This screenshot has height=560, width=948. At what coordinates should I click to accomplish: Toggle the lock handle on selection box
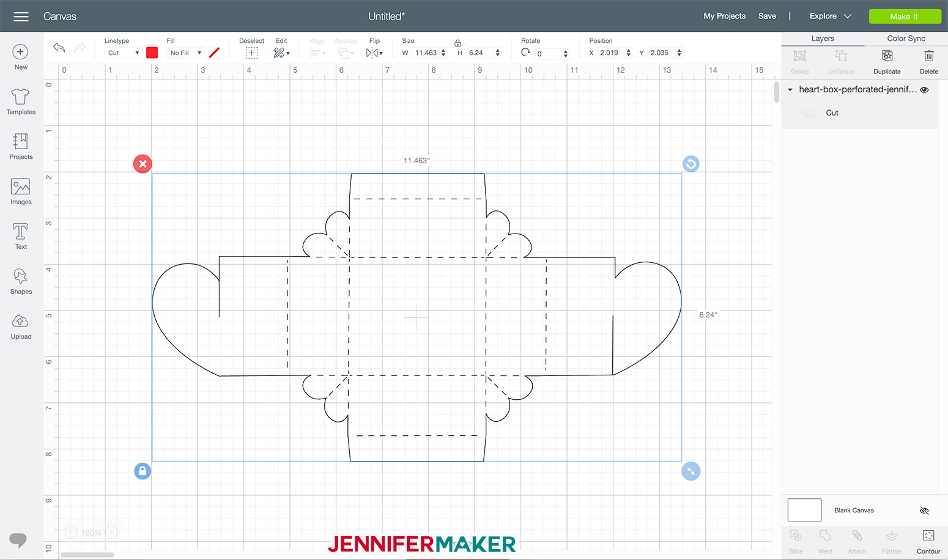point(143,471)
